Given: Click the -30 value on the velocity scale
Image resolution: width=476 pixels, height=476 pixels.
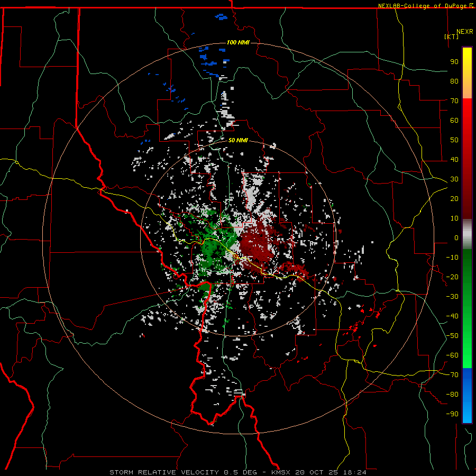Looking at the screenshot, I should pyautogui.click(x=452, y=297).
